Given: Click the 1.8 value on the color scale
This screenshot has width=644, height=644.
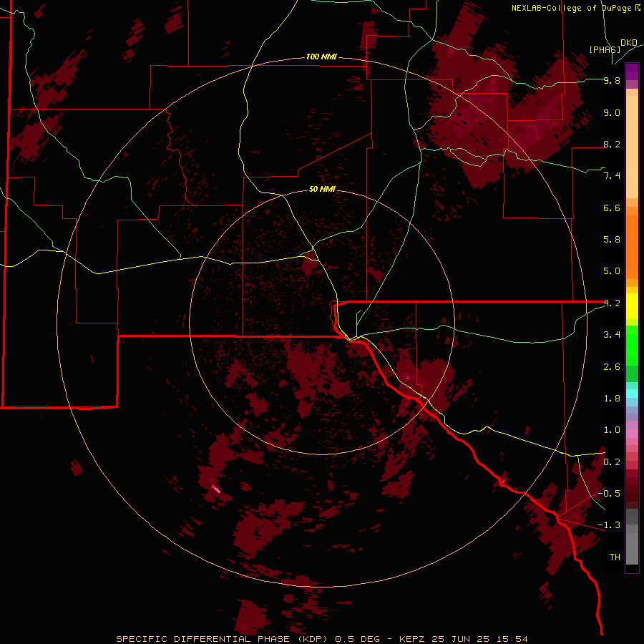Looking at the screenshot, I should (x=612, y=399).
